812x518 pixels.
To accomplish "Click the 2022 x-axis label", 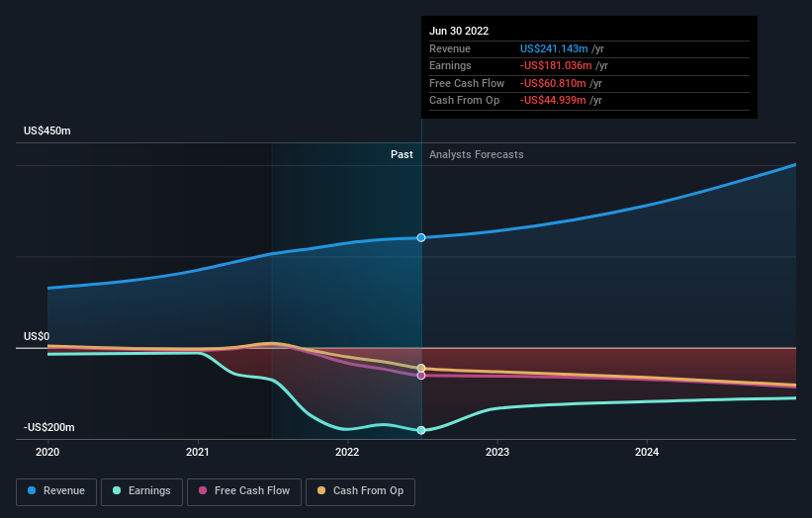I will 347,452.
